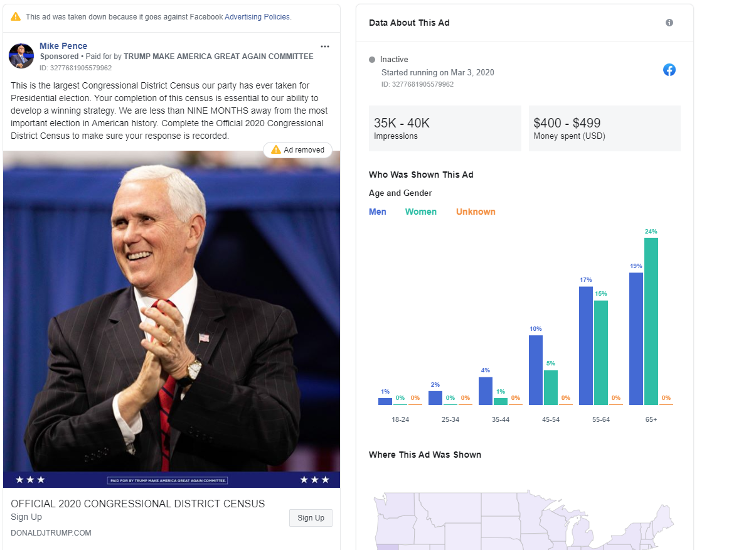This screenshot has height=550, width=756.
Task: Click the Sign Up button
Action: click(311, 517)
